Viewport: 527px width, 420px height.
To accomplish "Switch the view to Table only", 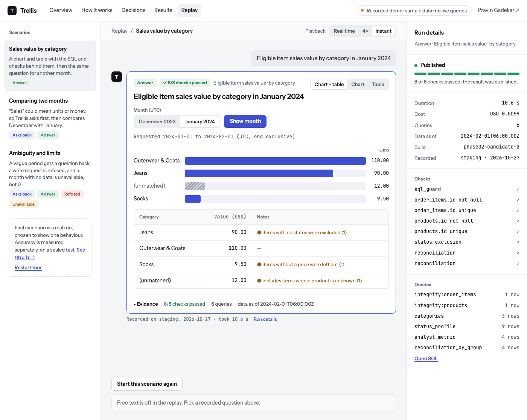I will [x=378, y=85].
